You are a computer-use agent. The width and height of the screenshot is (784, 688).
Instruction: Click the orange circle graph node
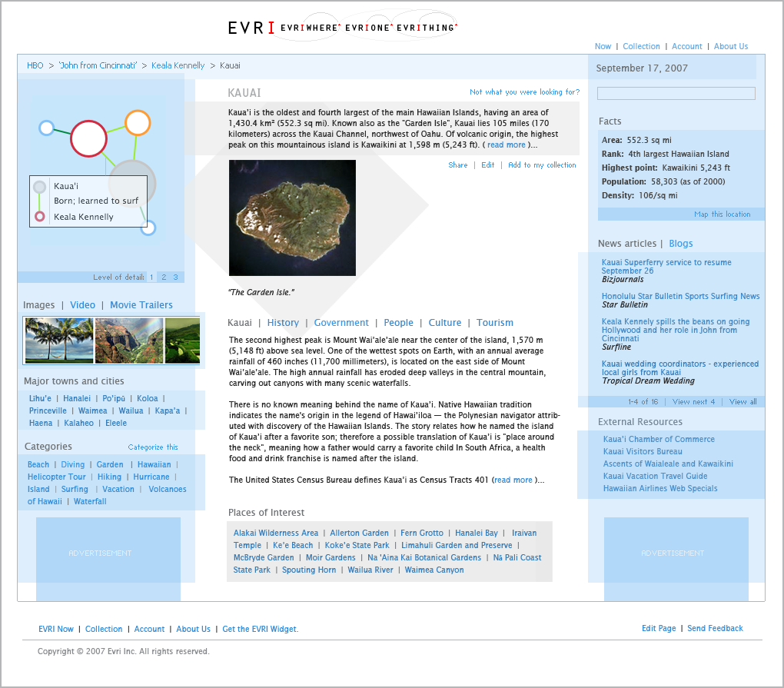click(x=138, y=122)
